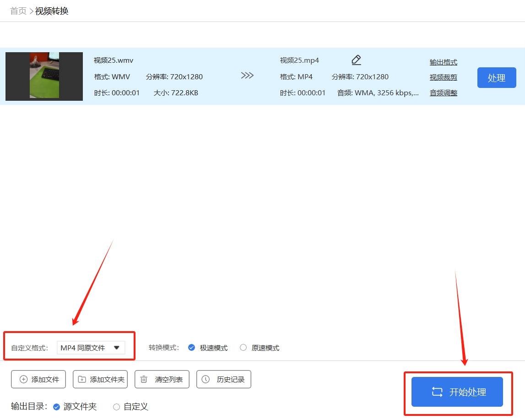Click the trash icon in 清空列表
The image size is (525, 420).
tap(144, 379)
